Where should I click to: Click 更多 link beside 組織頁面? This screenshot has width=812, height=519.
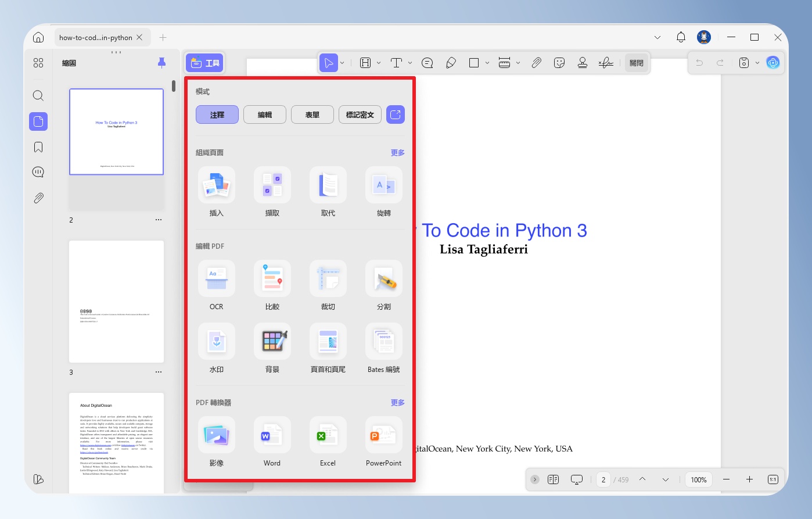398,153
